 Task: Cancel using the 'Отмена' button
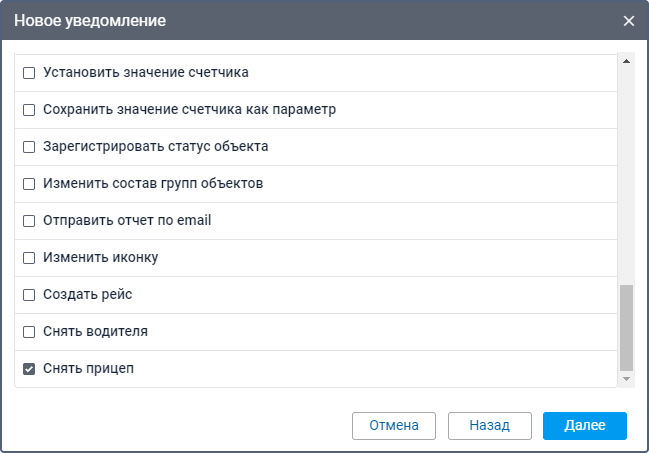(393, 425)
